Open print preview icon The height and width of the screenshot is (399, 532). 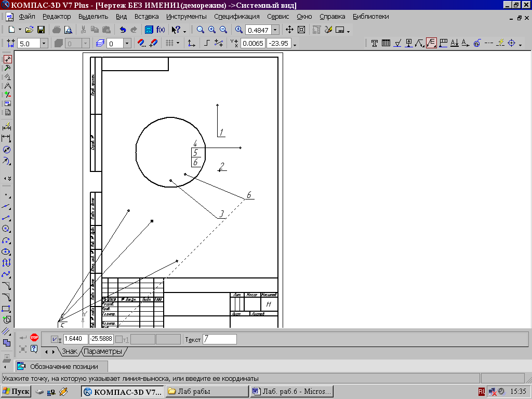pos(68,30)
